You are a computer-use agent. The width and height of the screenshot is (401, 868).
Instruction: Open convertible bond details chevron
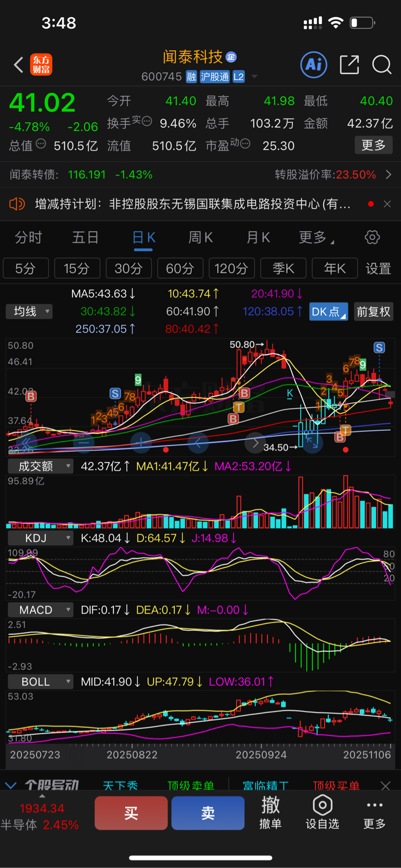388,174
